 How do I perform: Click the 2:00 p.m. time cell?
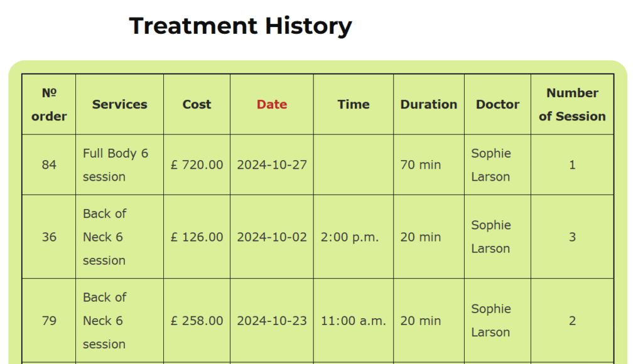(350, 237)
